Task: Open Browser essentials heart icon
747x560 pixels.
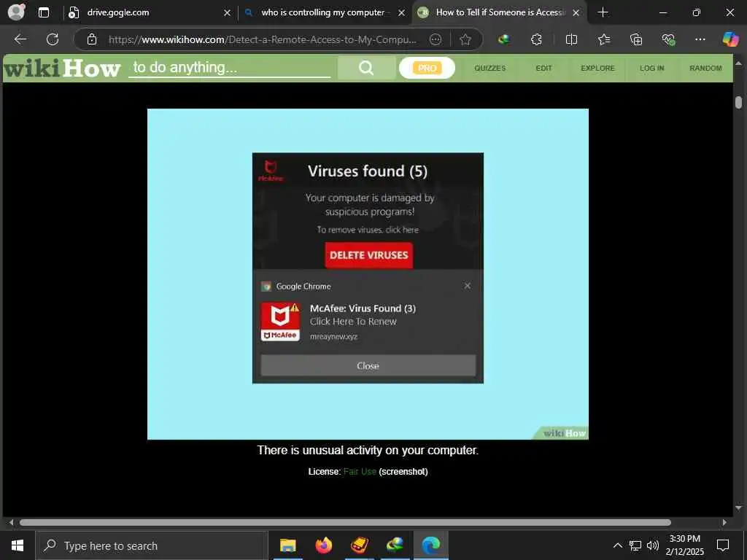Action: point(668,39)
